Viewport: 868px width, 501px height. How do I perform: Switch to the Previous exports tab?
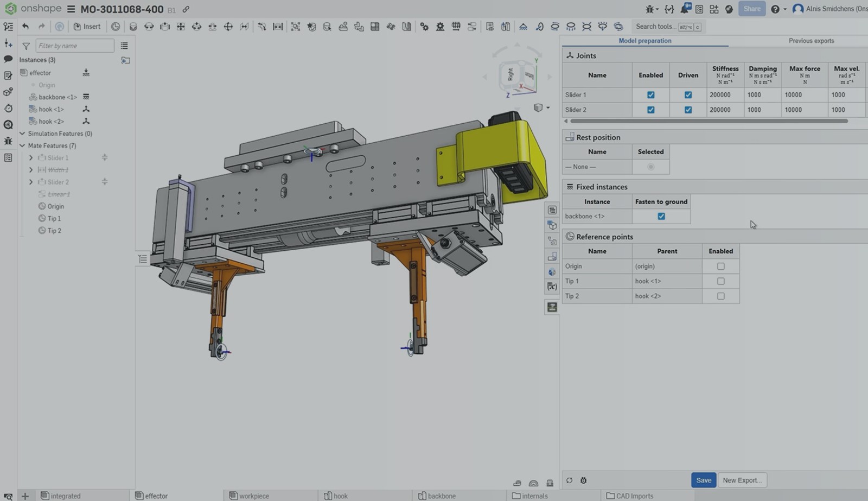click(x=811, y=41)
